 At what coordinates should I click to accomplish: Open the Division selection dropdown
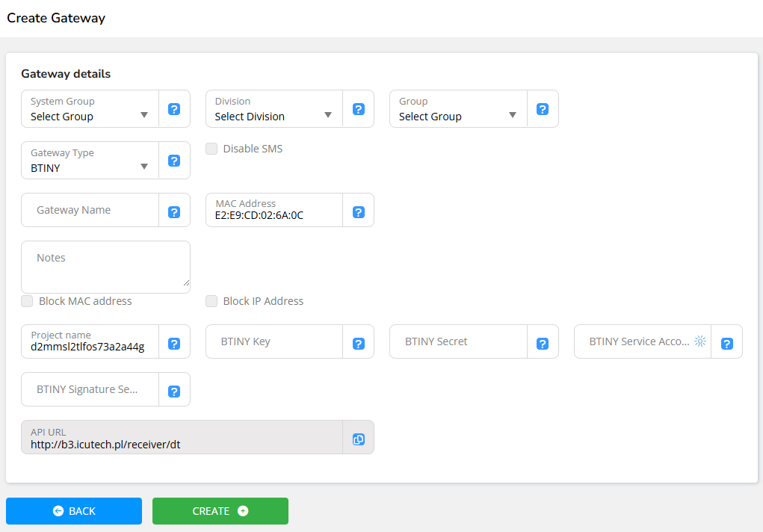(x=274, y=109)
